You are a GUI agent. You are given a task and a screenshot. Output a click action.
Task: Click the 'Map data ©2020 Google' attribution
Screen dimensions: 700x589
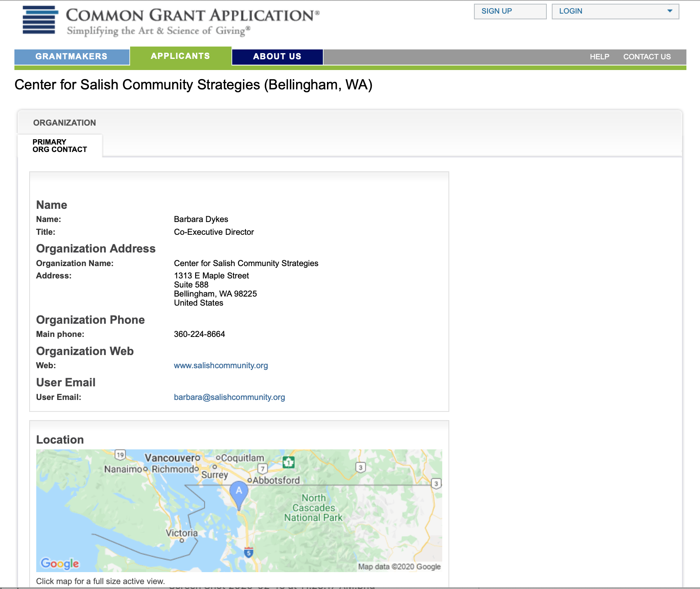coord(399,567)
